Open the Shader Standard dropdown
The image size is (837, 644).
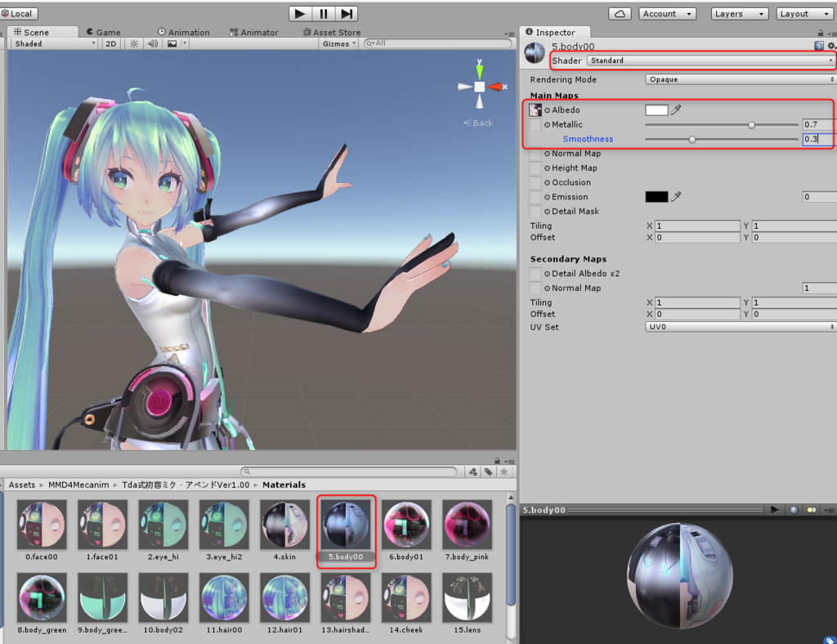tap(710, 60)
